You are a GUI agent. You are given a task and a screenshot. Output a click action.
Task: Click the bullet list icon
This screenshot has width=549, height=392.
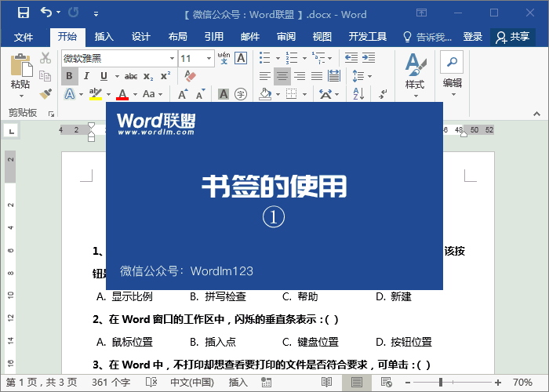pyautogui.click(x=265, y=58)
